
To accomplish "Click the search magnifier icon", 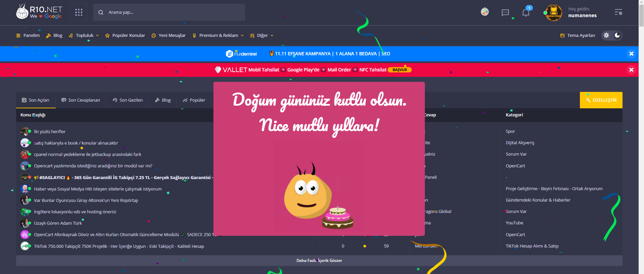I will 101,12.
